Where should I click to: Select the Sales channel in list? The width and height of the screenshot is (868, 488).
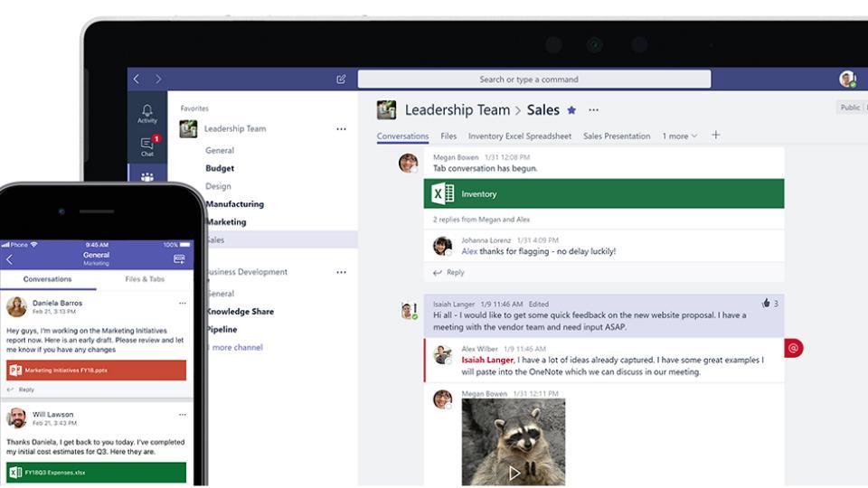point(281,239)
